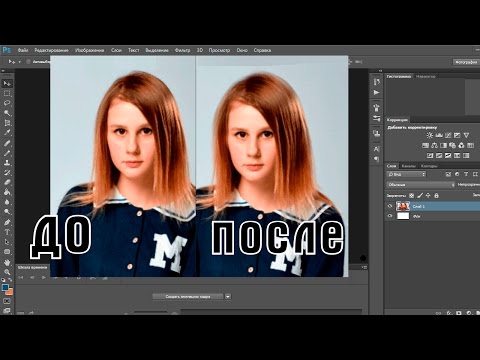
Task: Open the Редактирование menu
Action: pyautogui.click(x=51, y=50)
